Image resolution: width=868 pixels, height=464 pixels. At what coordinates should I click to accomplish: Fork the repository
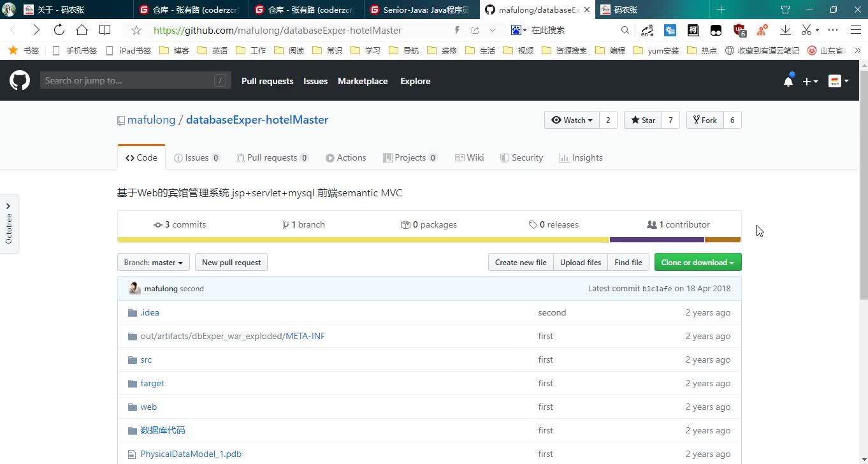pyautogui.click(x=705, y=120)
